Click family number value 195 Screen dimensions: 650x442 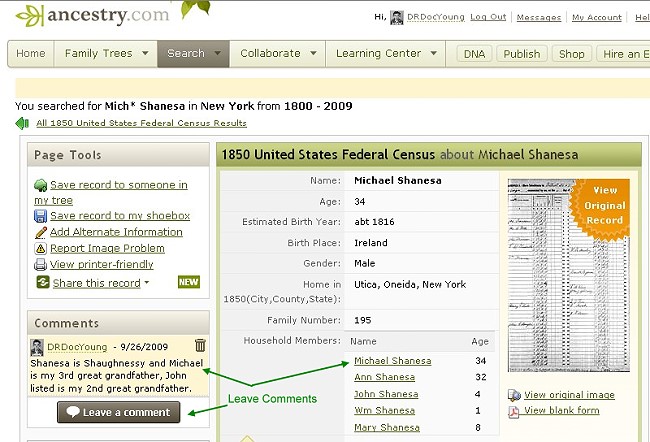[x=363, y=320]
